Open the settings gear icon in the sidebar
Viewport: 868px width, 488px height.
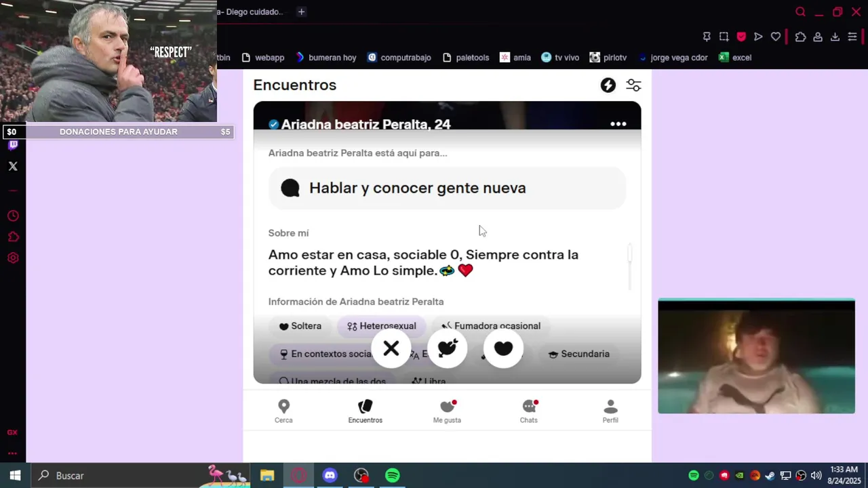click(x=13, y=258)
